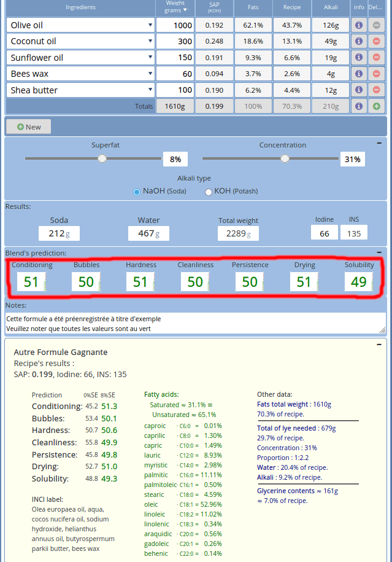This screenshot has height=562, width=392.
Task: Collapse the Superfat and Concentration panel
Action: 380,142
